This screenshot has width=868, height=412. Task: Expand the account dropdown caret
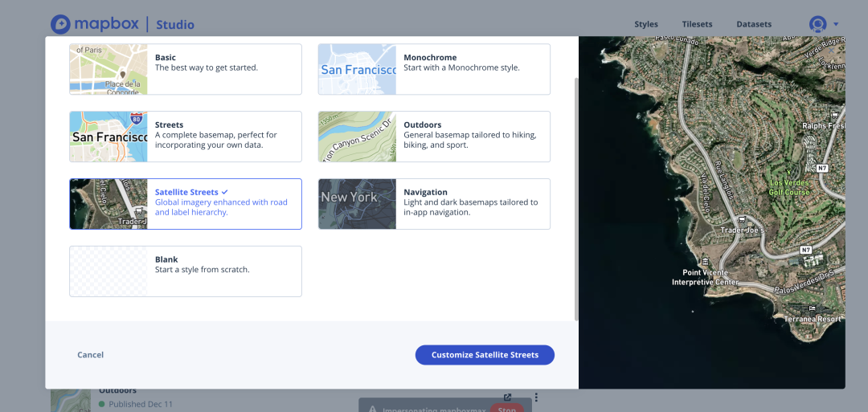tap(836, 24)
